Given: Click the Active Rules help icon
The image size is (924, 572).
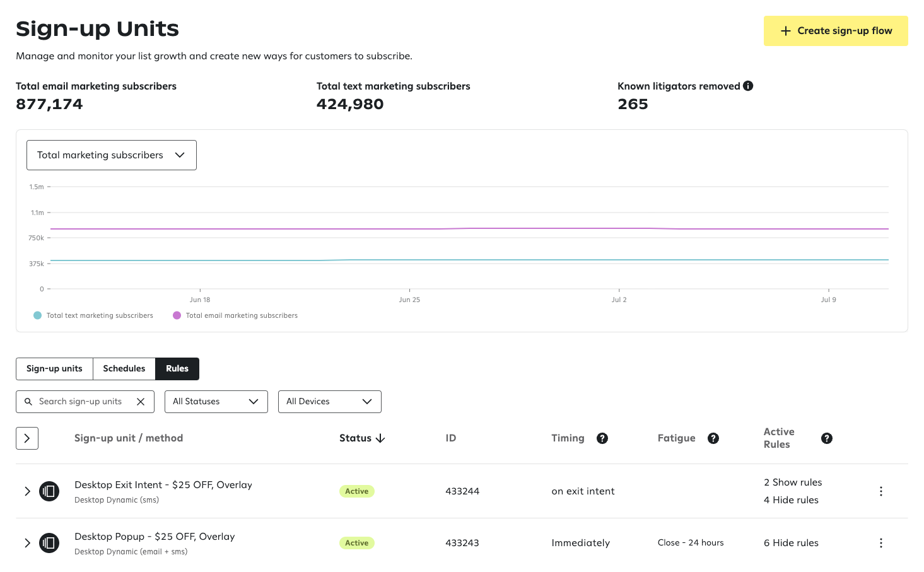Looking at the screenshot, I should point(827,438).
